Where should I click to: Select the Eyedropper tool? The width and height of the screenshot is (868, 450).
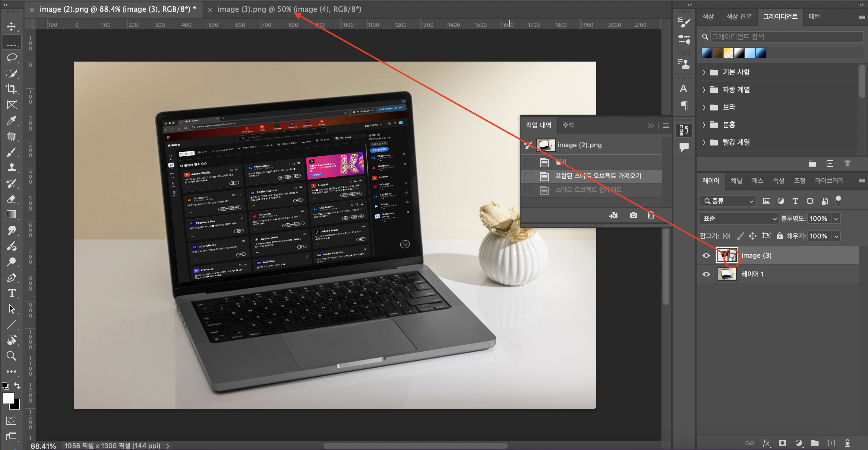click(11, 120)
